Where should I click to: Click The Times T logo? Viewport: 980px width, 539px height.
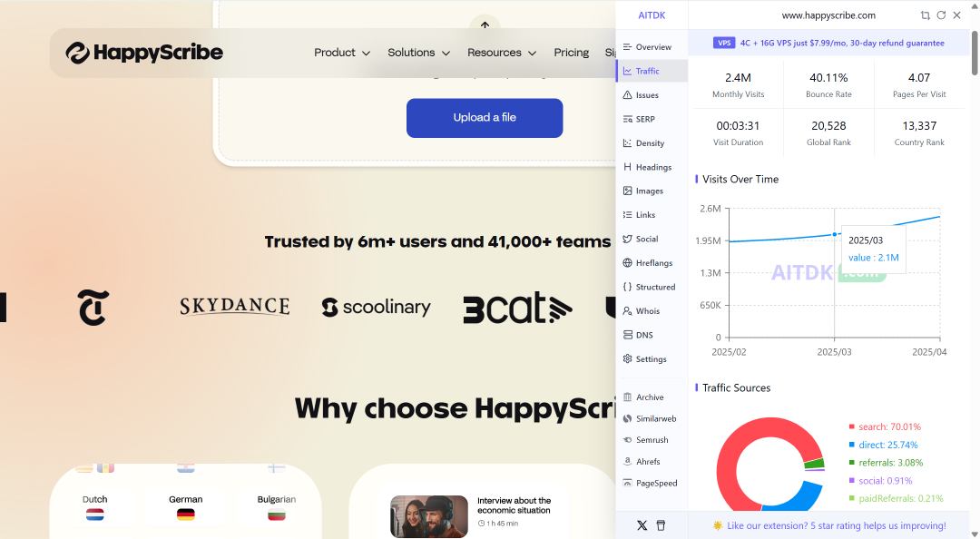93,308
